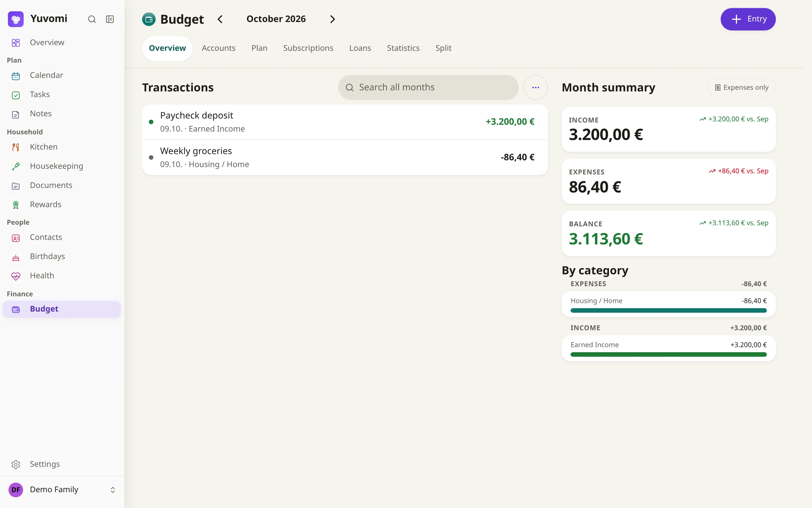Open Documents in sidebar
This screenshot has height=508, width=812.
coord(62,185)
